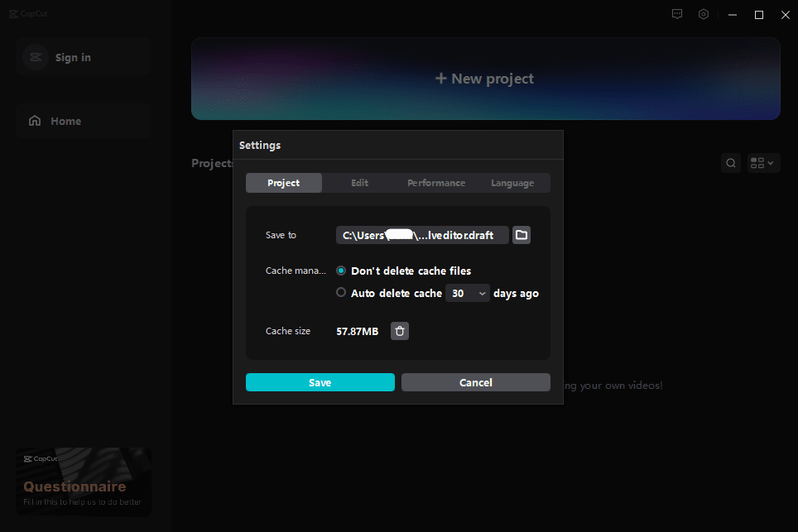798x532 pixels.
Task: Click the Home house icon in sidebar
Action: point(35,121)
